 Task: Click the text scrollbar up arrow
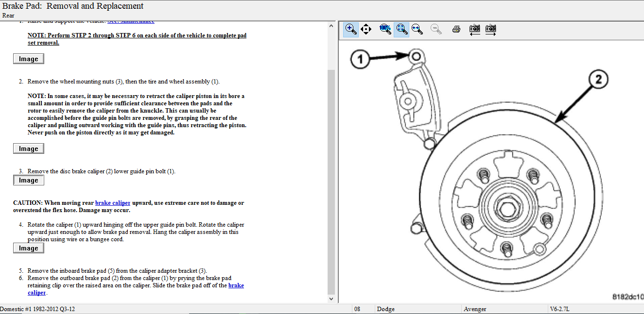point(331,26)
